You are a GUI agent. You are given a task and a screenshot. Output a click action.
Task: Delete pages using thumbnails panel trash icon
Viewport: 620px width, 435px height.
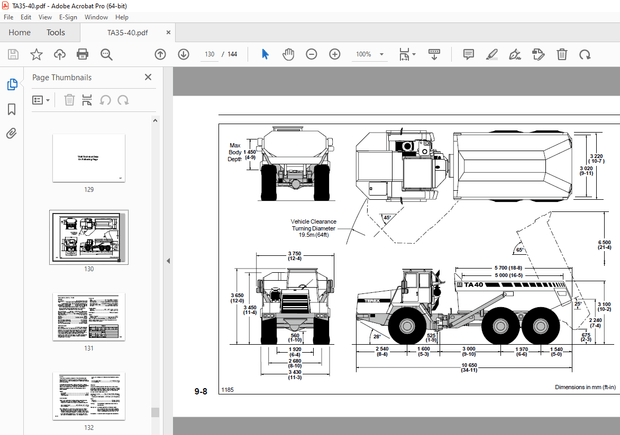pos(69,100)
